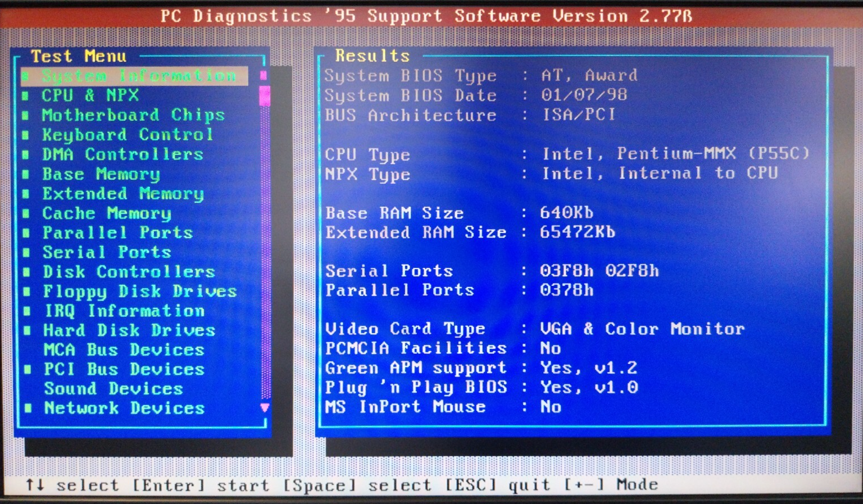Click the arrows select hint in status bar
The width and height of the screenshot is (863, 504).
click(x=72, y=485)
